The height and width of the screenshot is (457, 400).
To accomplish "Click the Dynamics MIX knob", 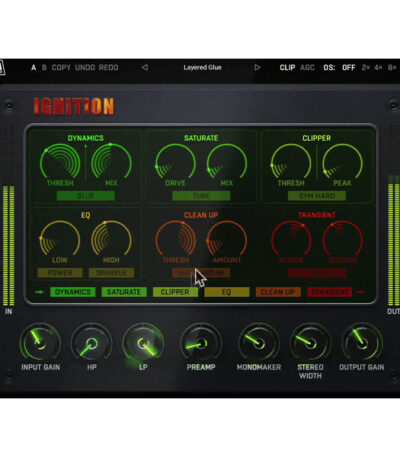I will point(111,162).
